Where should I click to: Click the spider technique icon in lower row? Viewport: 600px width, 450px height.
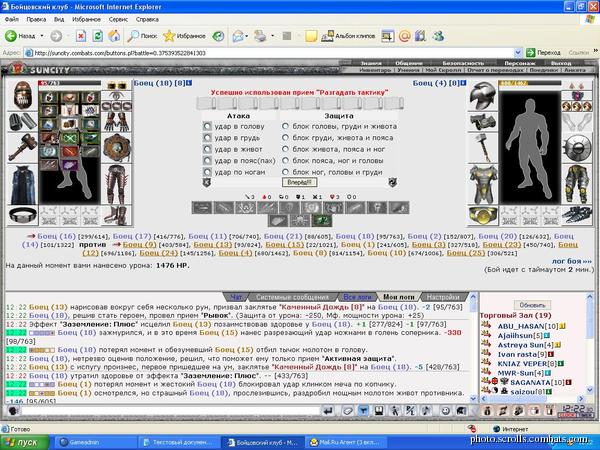300,220
